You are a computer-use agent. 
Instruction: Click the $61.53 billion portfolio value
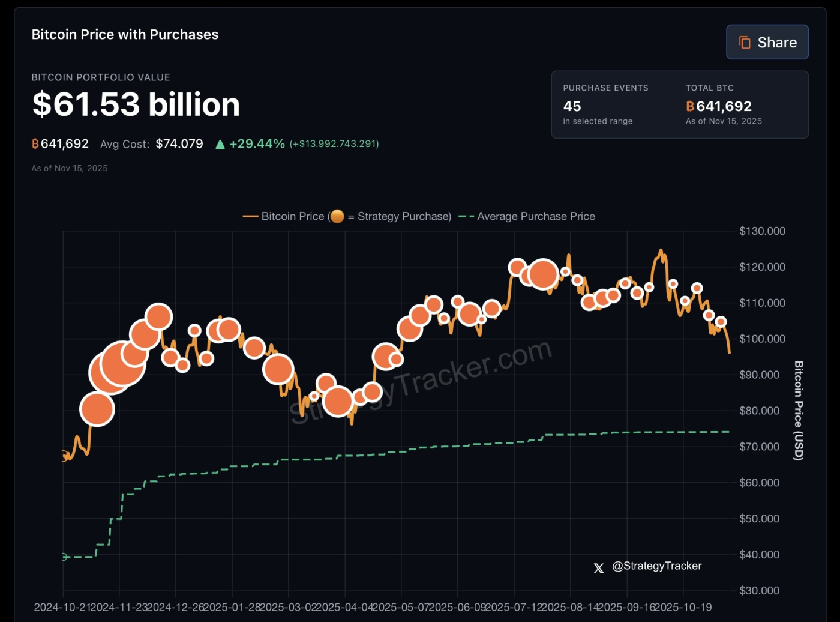coord(136,104)
